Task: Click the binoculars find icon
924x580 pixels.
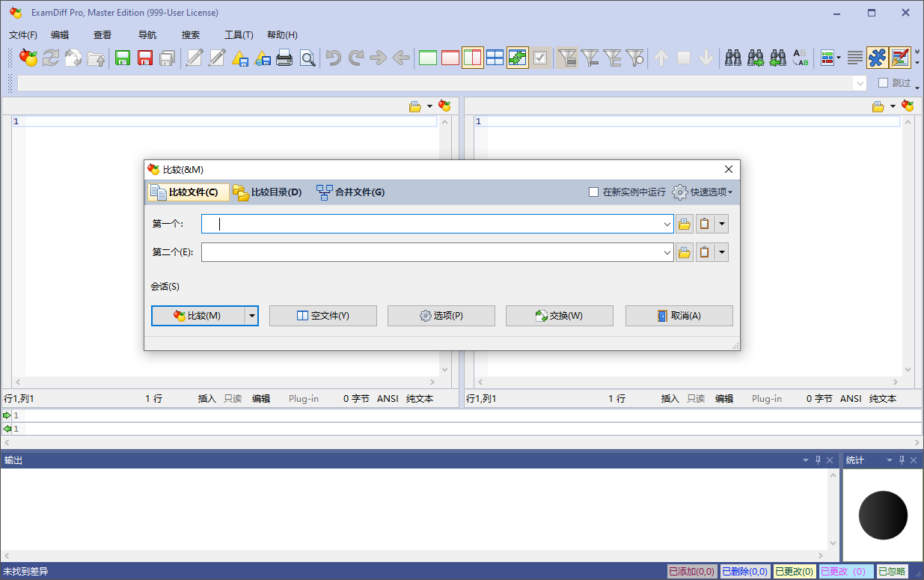Action: (x=733, y=58)
